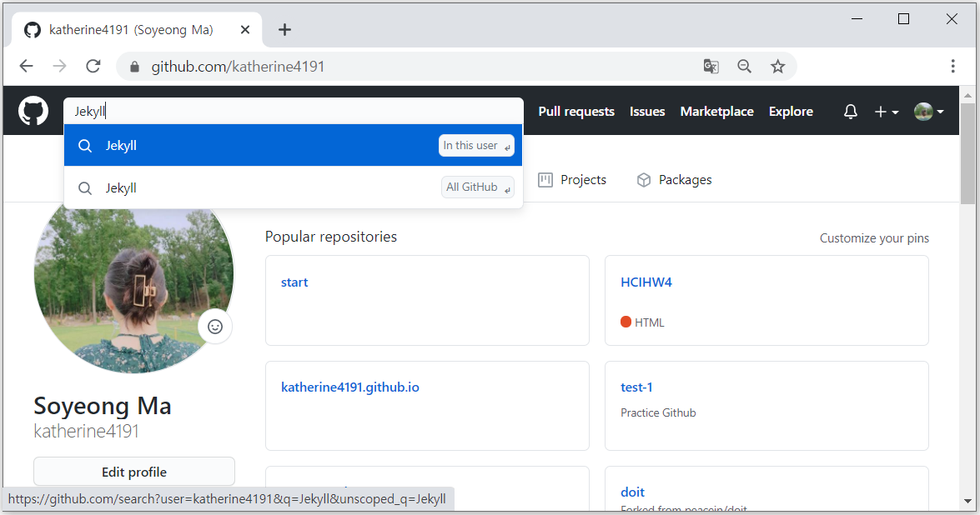Open Pull requests in top navigation
Image resolution: width=980 pixels, height=515 pixels.
576,112
